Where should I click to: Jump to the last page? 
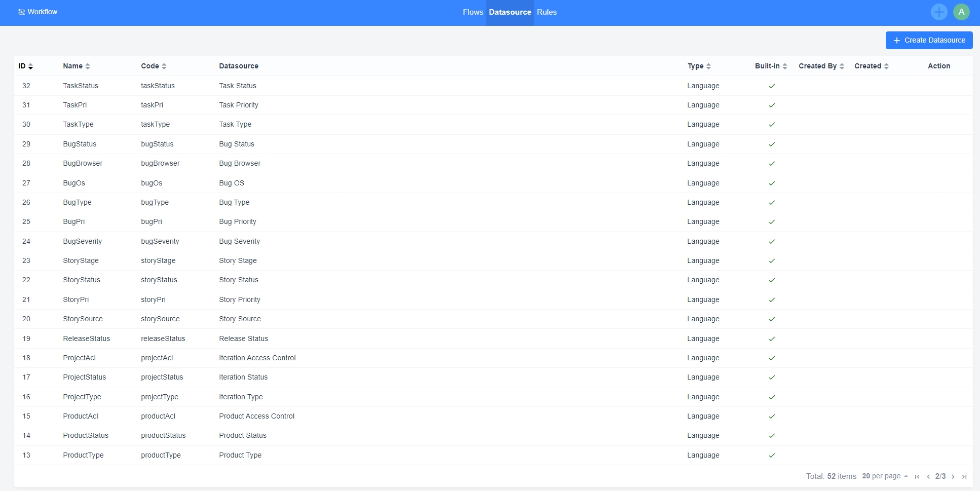[964, 476]
